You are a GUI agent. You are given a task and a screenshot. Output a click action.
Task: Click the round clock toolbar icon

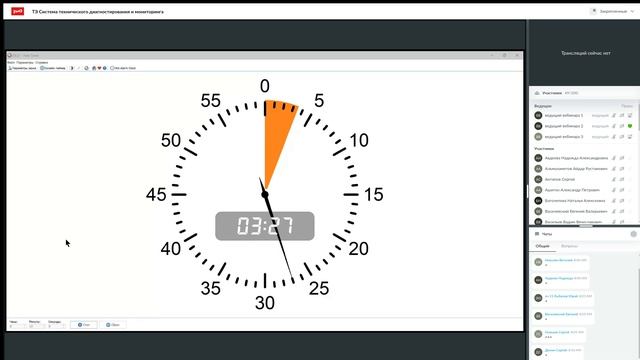coord(87,68)
